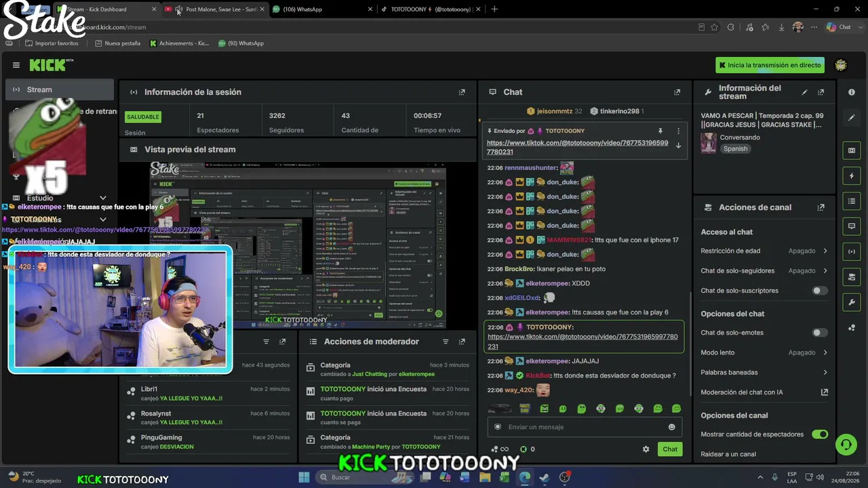Image resolution: width=868 pixels, height=488 pixels.
Task: Click the Windows Start button
Action: (x=304, y=477)
